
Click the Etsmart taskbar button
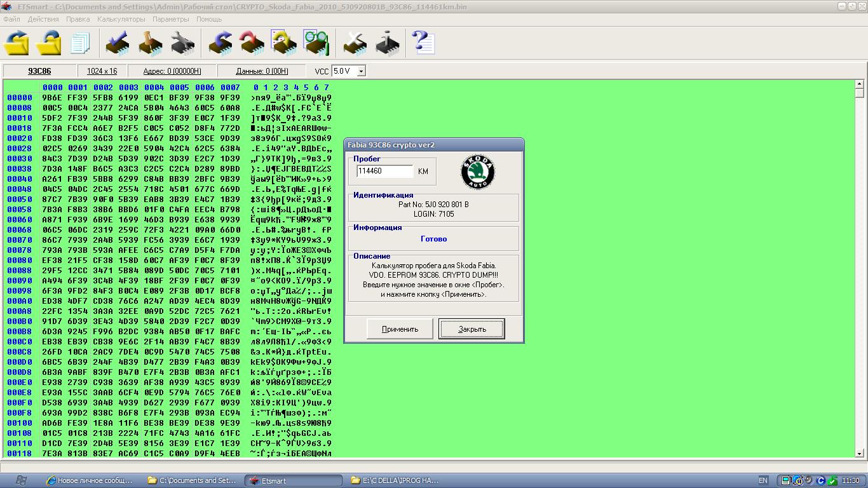[x=294, y=480]
